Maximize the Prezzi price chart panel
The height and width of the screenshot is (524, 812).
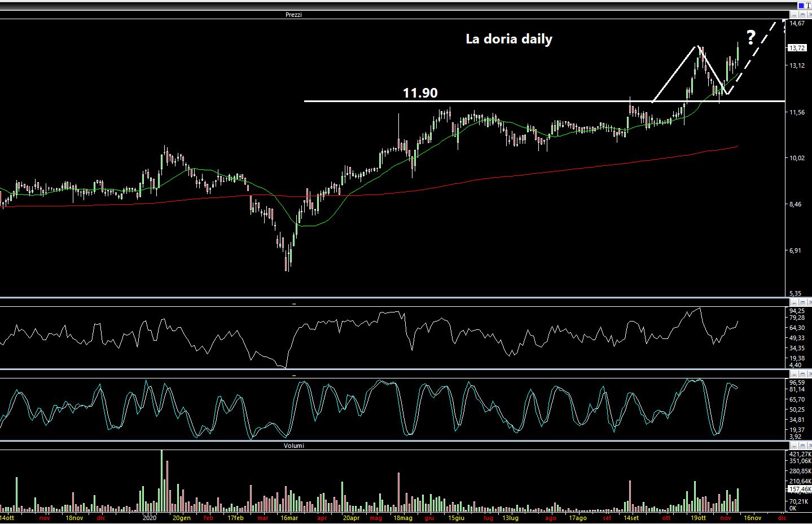[x=801, y=15]
